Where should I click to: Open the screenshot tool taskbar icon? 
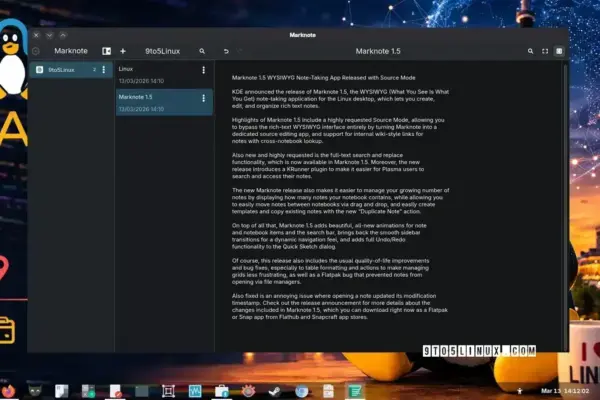(168, 391)
